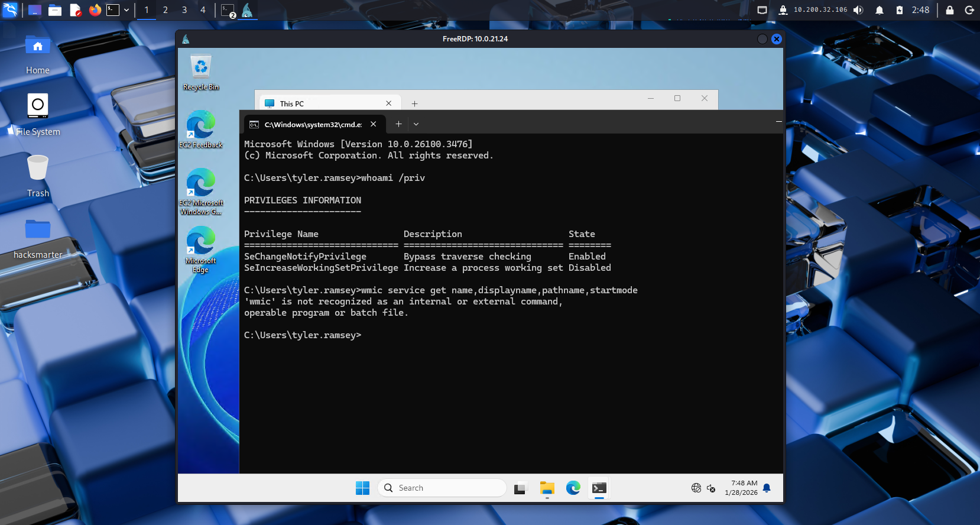Click the Windows taskbar Search box
The width and height of the screenshot is (980, 525).
point(442,488)
